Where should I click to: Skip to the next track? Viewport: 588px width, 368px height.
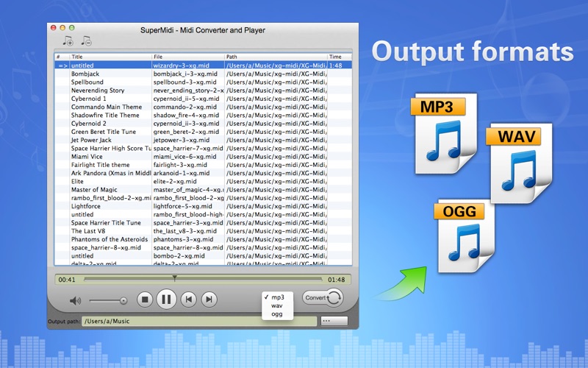[x=209, y=300]
